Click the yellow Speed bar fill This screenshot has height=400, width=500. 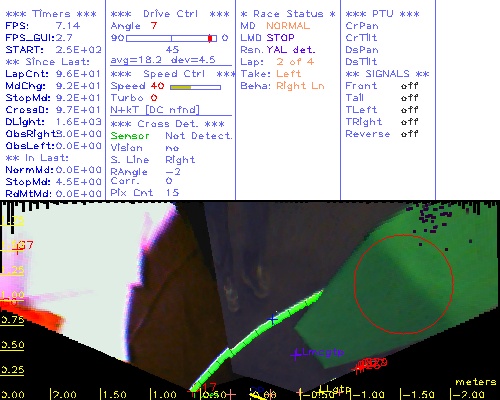click(x=181, y=87)
